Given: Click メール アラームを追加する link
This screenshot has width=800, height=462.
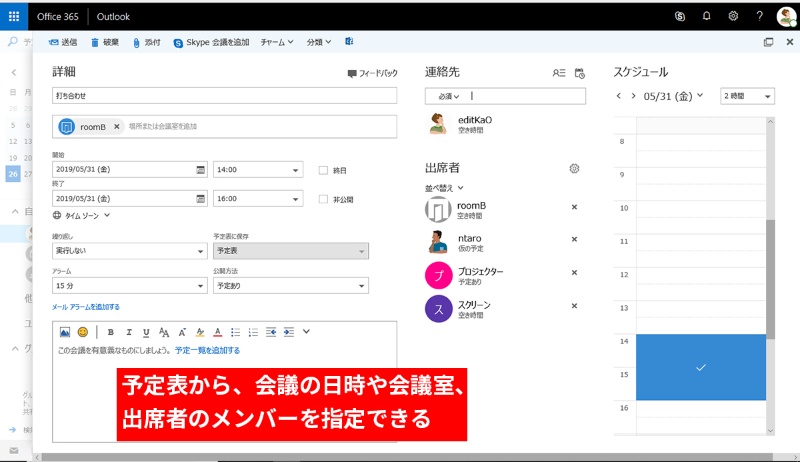Looking at the screenshot, I should pyautogui.click(x=86, y=307).
